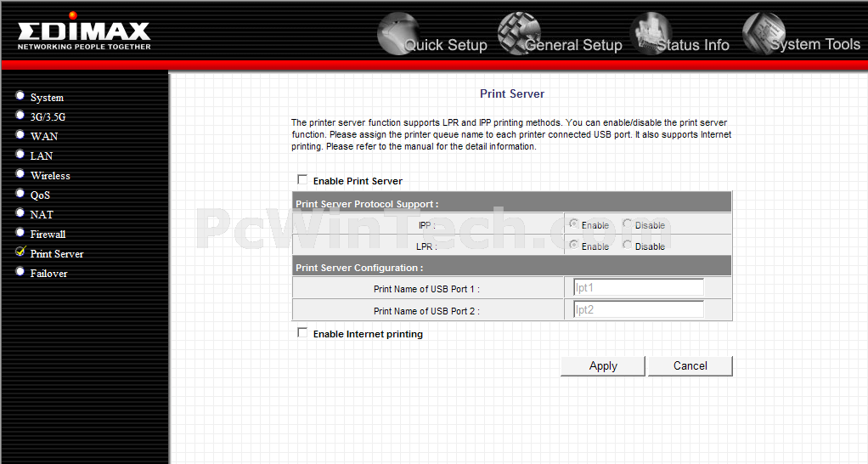The width and height of the screenshot is (868, 464).
Task: Click the USB Port 2 print name field
Action: click(x=639, y=309)
